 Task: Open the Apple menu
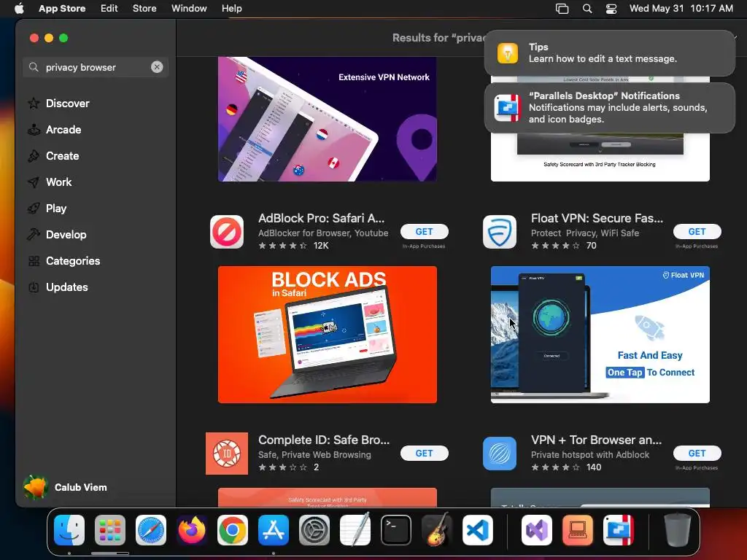pyautogui.click(x=19, y=9)
